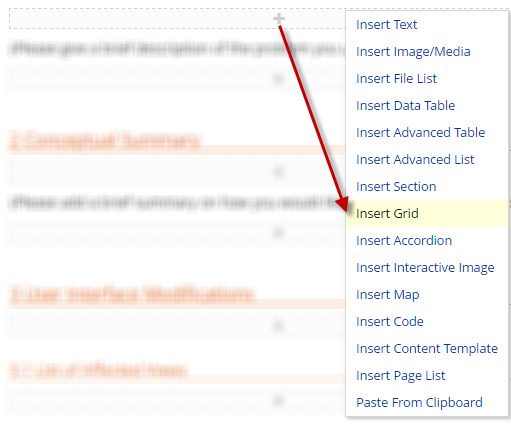The height and width of the screenshot is (424, 511).
Task: Select Insert Section entry
Action: 396,187
